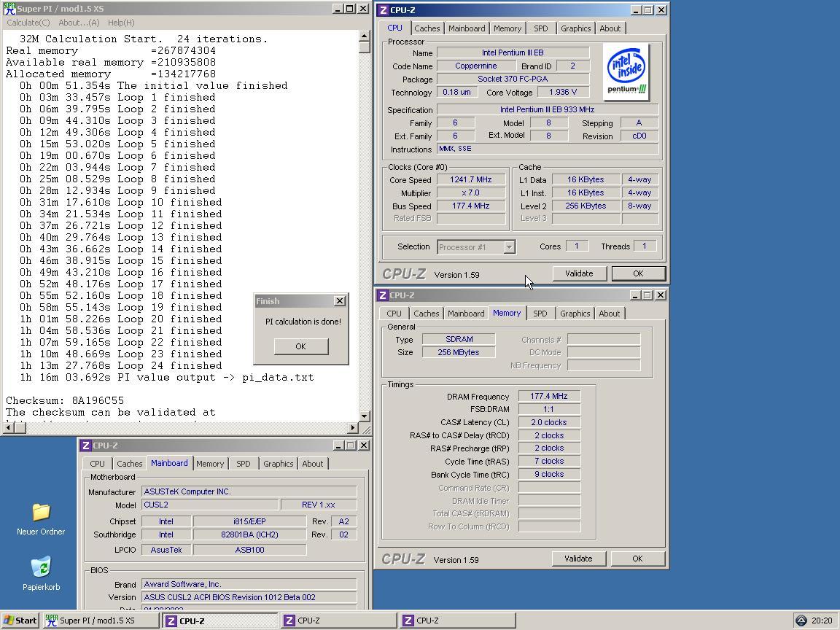Click the Super PI vertical scroll thumb
This screenshot has width=840, height=630.
point(365,47)
